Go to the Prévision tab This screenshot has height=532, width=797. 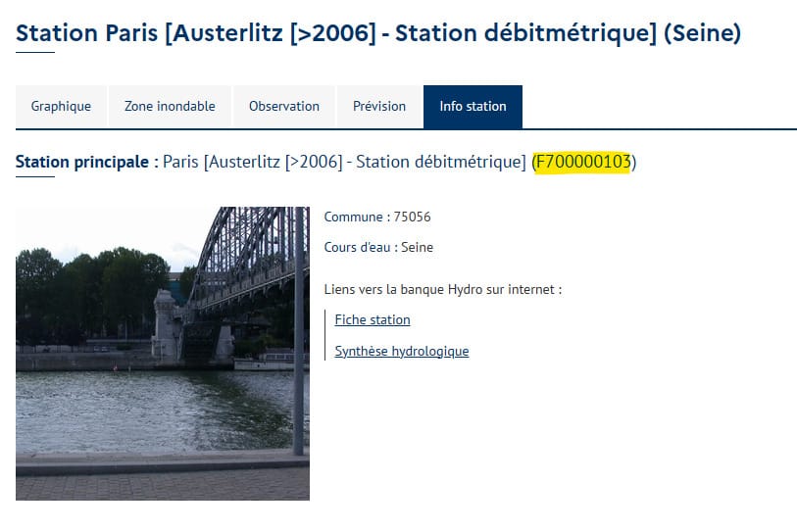tap(378, 107)
